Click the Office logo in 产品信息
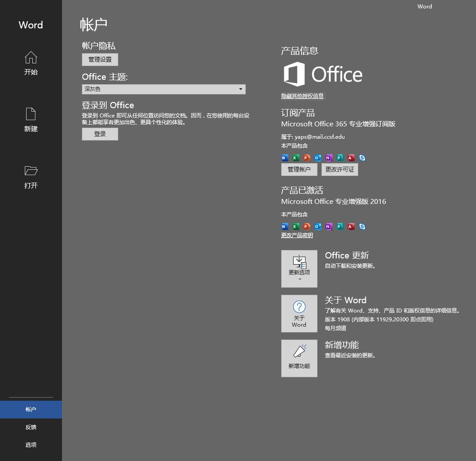 (323, 74)
